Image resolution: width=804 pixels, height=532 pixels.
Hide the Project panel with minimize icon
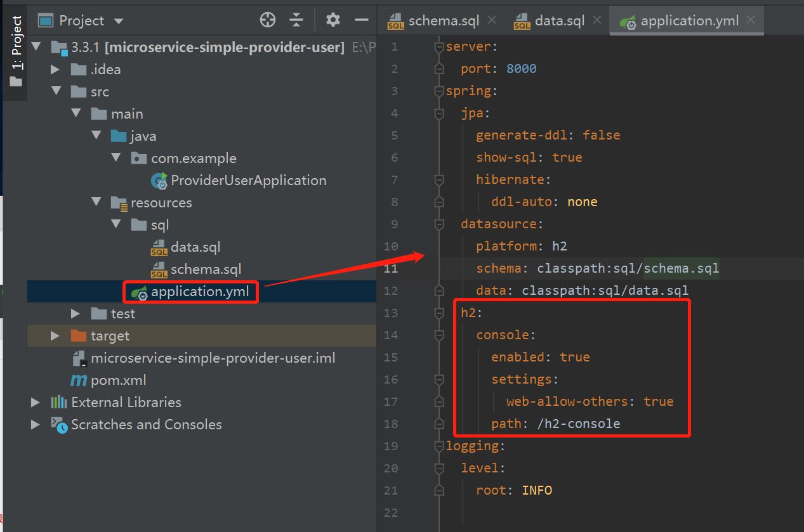(362, 20)
